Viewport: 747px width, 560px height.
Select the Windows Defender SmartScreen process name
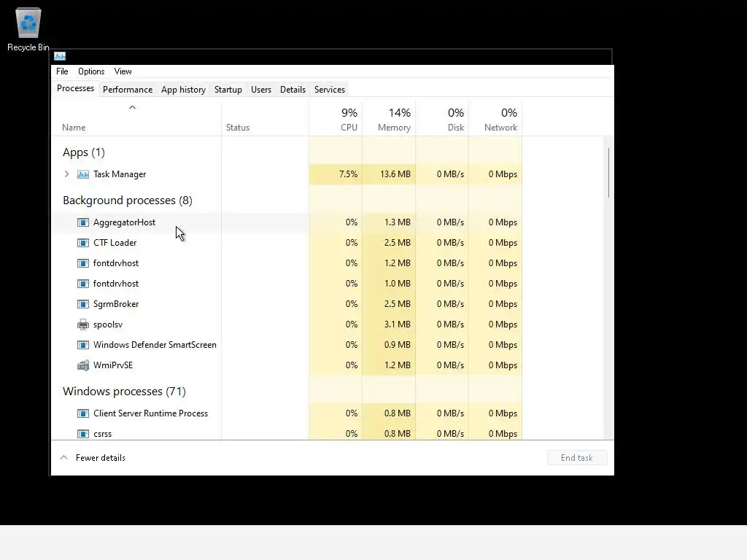155,345
